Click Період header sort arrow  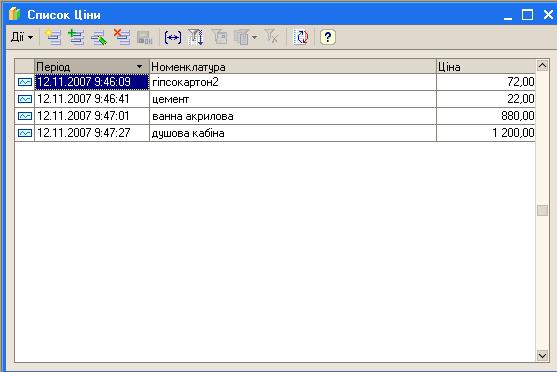pos(140,66)
